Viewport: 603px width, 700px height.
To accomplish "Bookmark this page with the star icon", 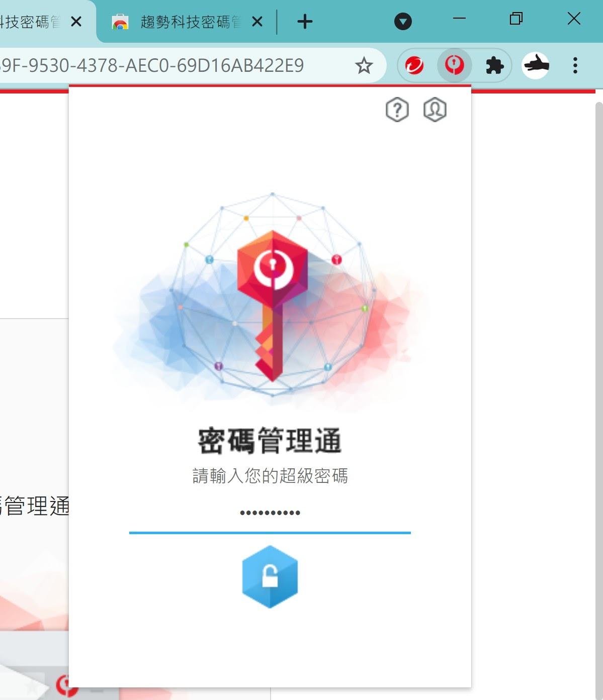I will 364,65.
